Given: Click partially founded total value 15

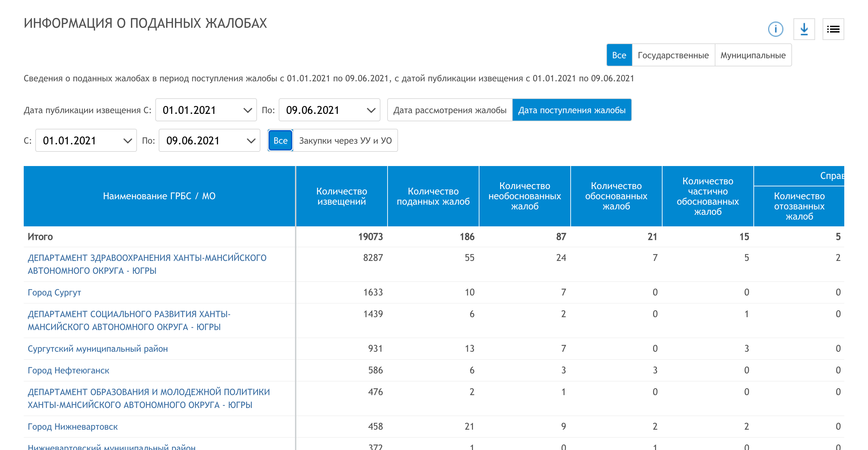Looking at the screenshot, I should (744, 237).
